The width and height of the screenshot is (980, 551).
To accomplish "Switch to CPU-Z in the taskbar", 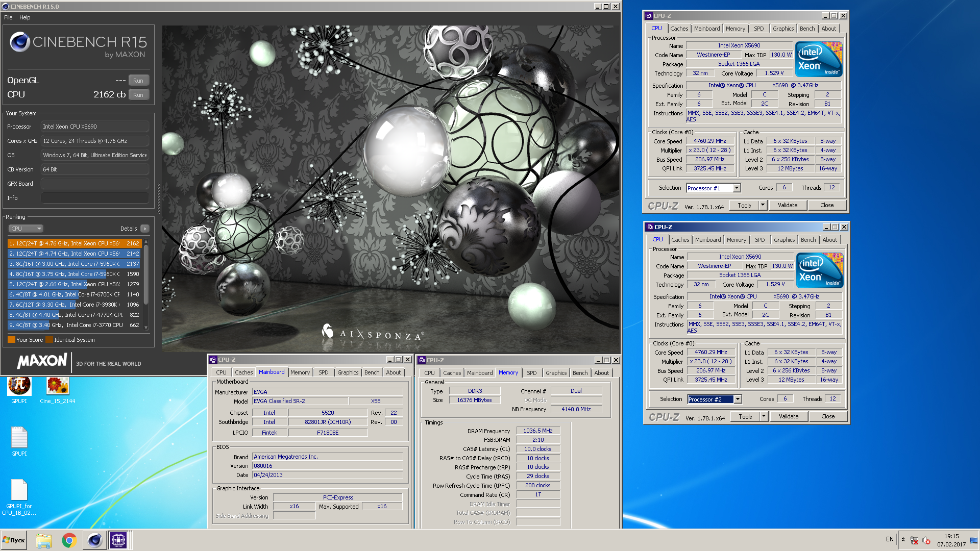I will (x=118, y=540).
